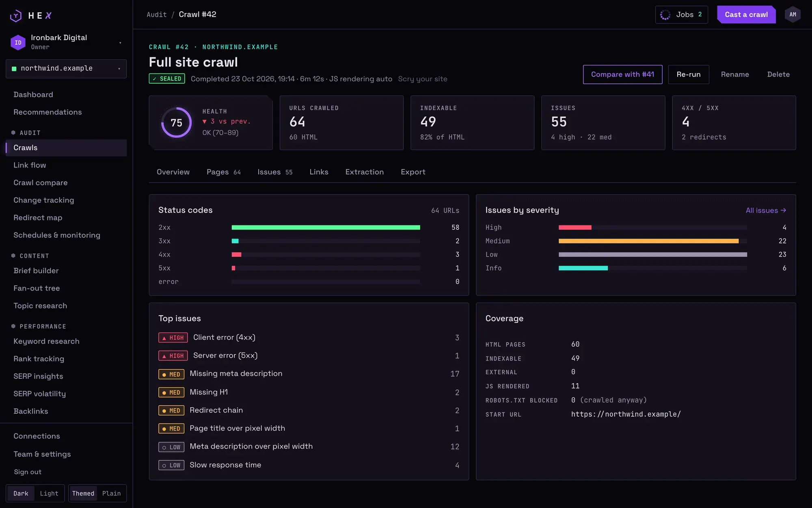Open the AM user avatar menu
This screenshot has height=508, width=812.
(793, 15)
